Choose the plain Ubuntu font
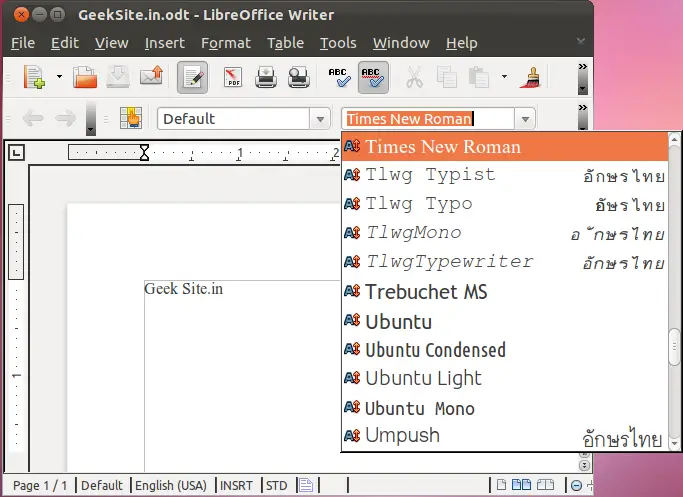The width and height of the screenshot is (683, 497). pyautogui.click(x=505, y=321)
